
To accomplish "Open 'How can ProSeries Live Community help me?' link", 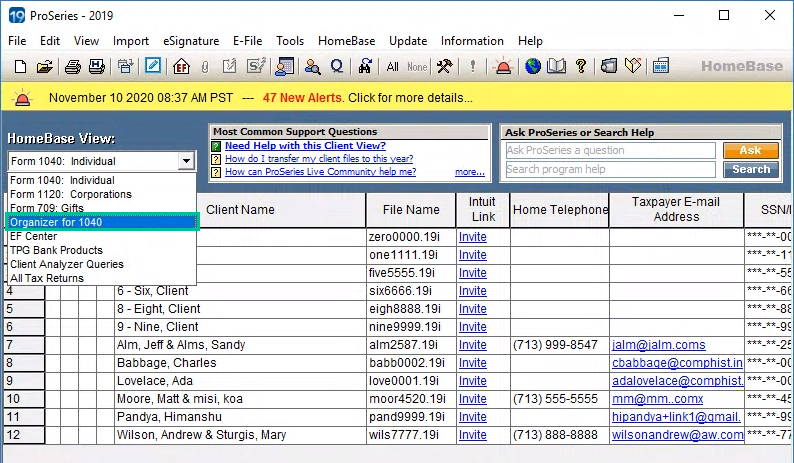I will (x=321, y=172).
